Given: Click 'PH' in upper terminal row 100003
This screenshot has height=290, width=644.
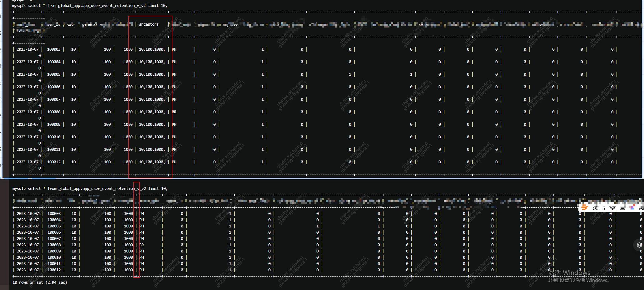Looking at the screenshot, I should (174, 49).
